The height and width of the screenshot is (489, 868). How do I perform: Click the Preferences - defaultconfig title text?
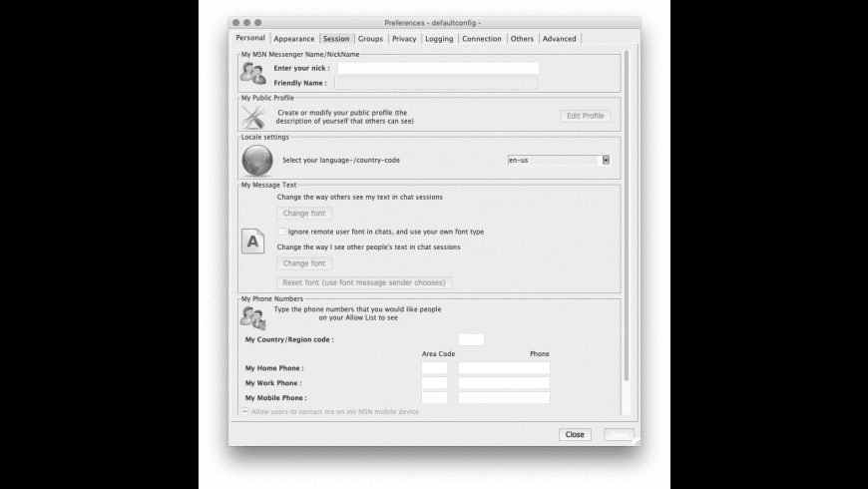(433, 23)
